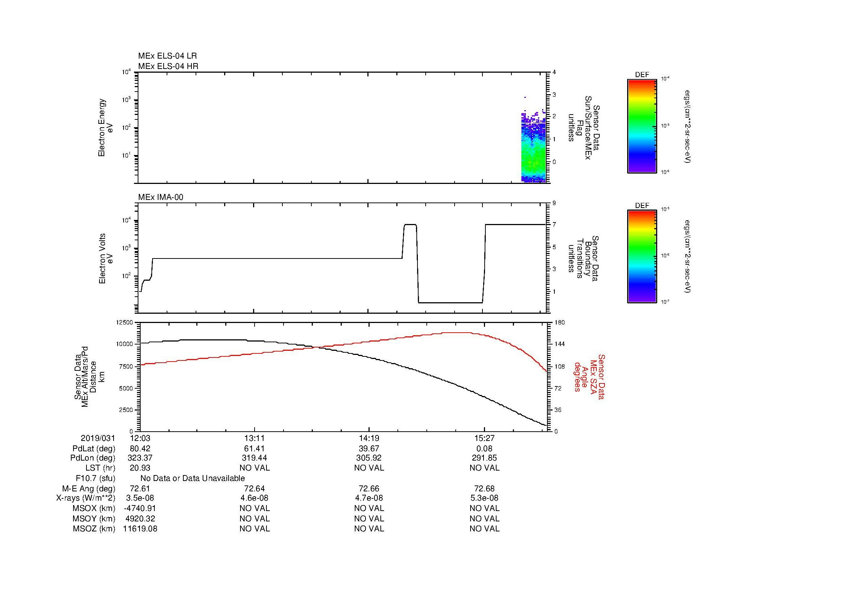
Task: Click the 'PdLon (deg)' row label
Action: click(x=93, y=458)
